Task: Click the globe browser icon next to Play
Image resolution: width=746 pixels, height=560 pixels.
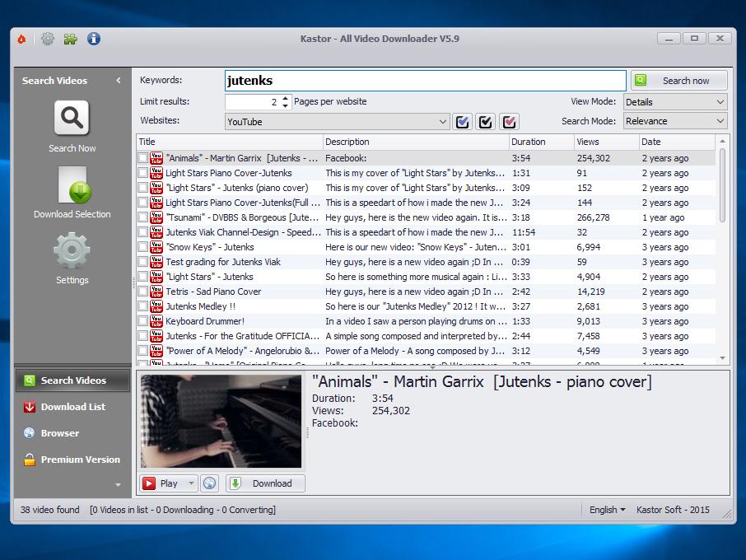Action: tap(209, 483)
